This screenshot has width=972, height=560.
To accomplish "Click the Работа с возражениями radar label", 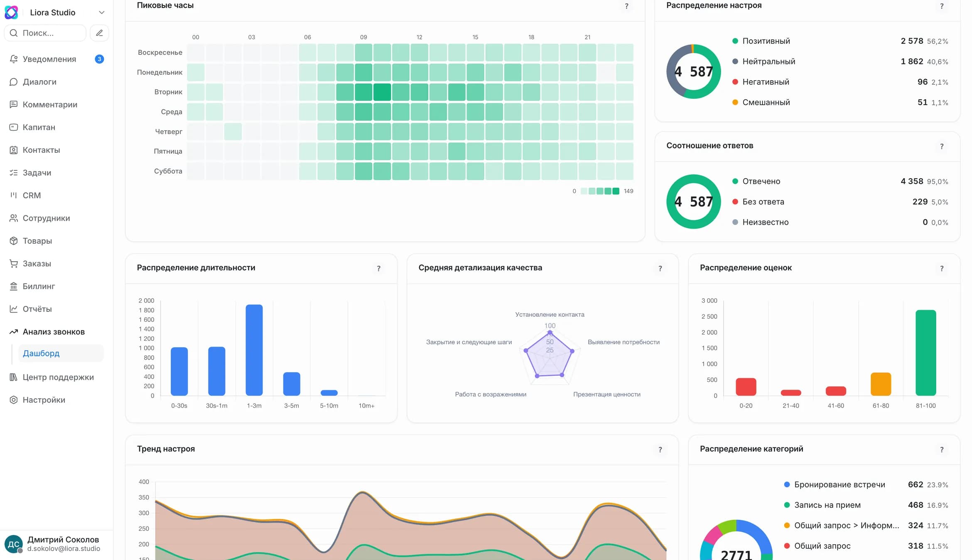I will (x=491, y=394).
